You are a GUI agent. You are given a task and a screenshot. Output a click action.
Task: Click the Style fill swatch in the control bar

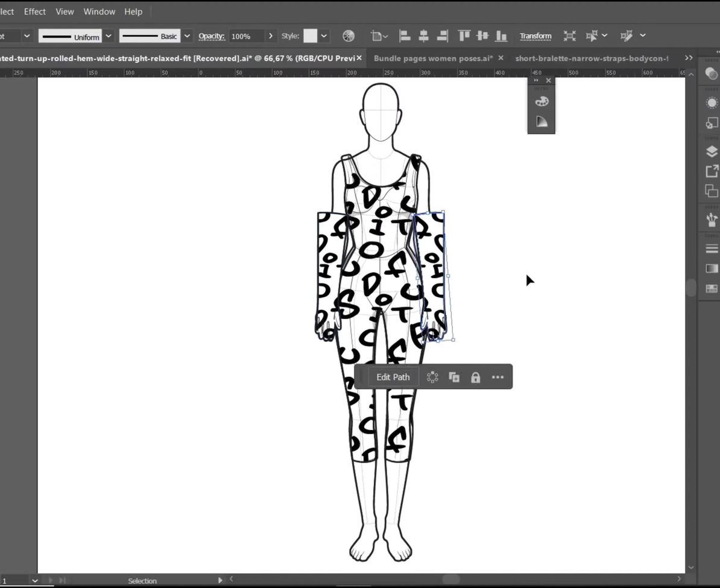click(311, 36)
